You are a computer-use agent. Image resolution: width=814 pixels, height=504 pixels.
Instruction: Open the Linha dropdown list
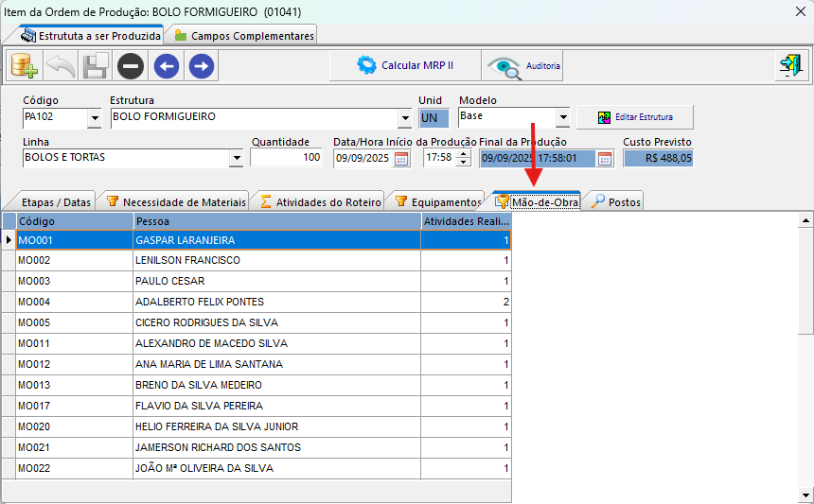click(x=236, y=159)
